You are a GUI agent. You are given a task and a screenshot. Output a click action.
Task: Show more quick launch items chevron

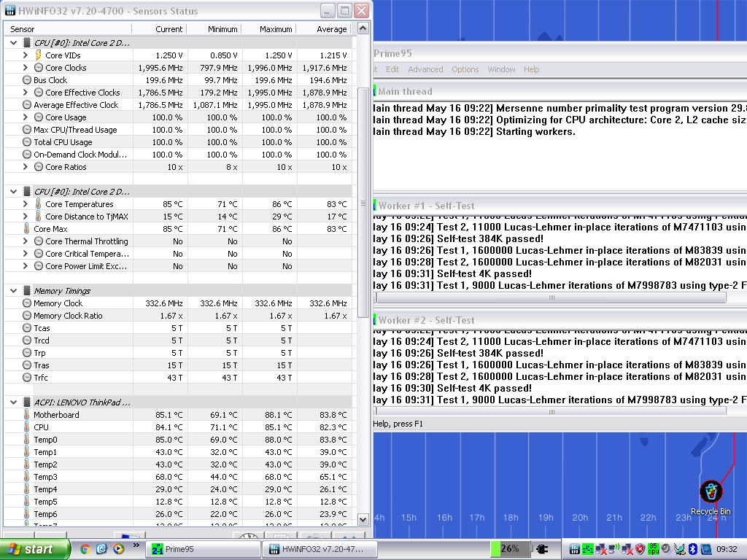(136, 545)
